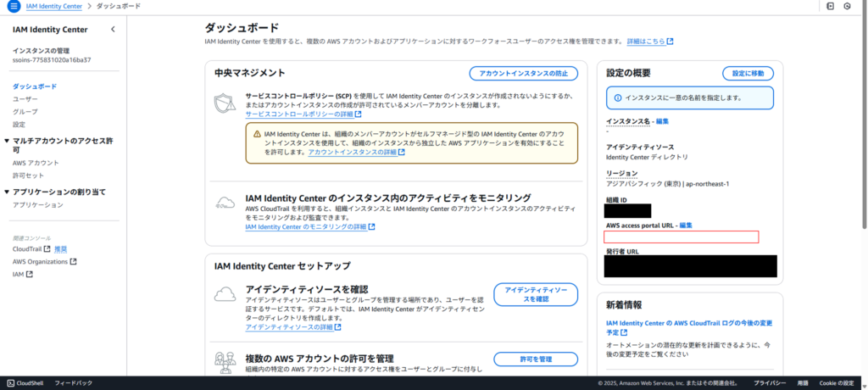The width and height of the screenshot is (868, 390).
Task: Open Cookie の設定 in the footer
Action: coord(837,383)
